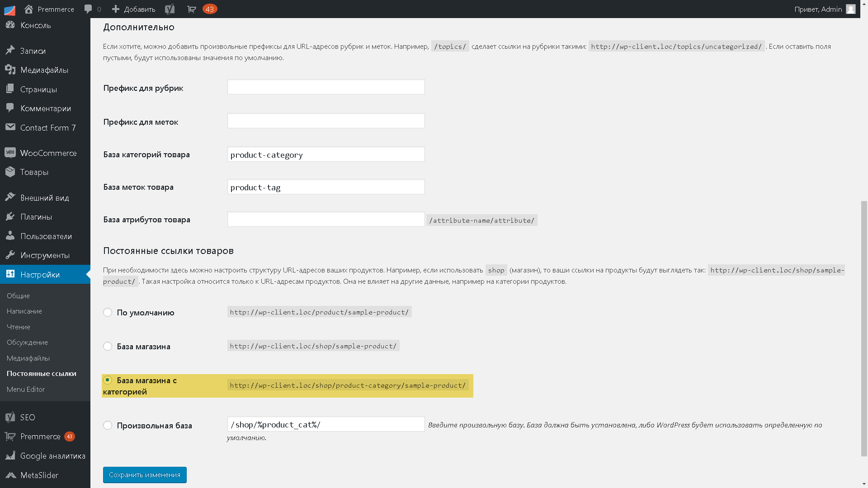Click the Записи pin icon
This screenshot has width=868, height=488.
click(10, 51)
